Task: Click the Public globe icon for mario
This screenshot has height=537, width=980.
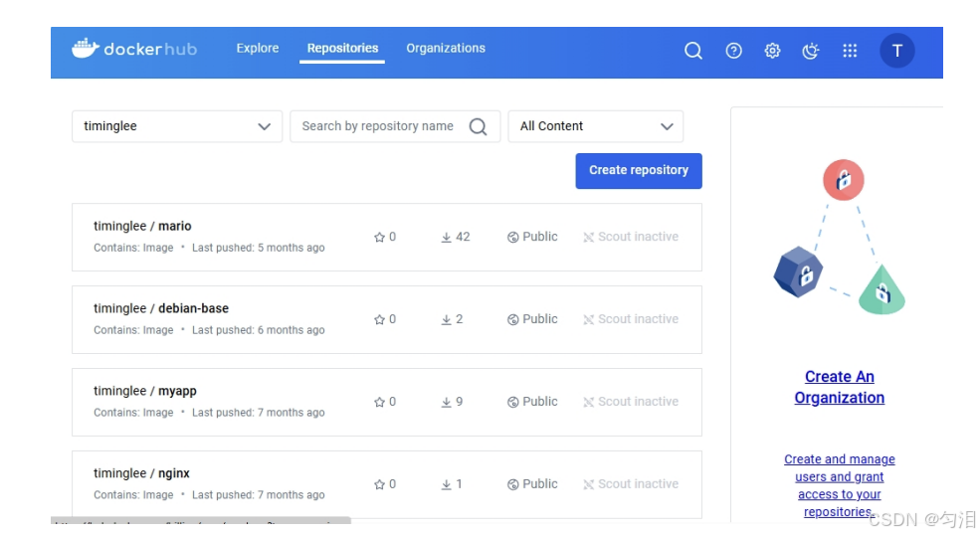Action: [513, 238]
